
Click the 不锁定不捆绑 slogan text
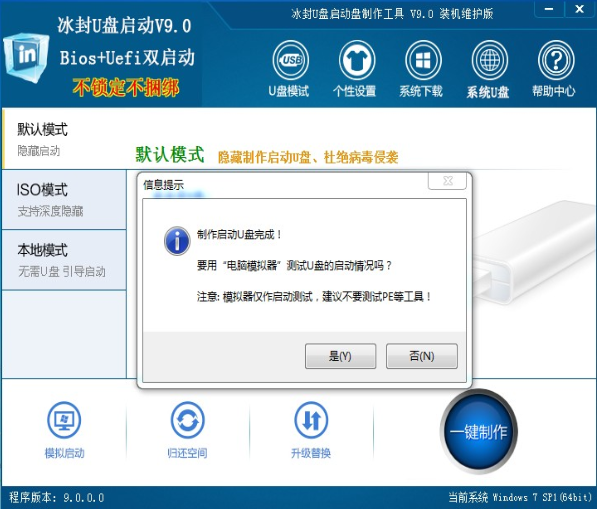[126, 88]
